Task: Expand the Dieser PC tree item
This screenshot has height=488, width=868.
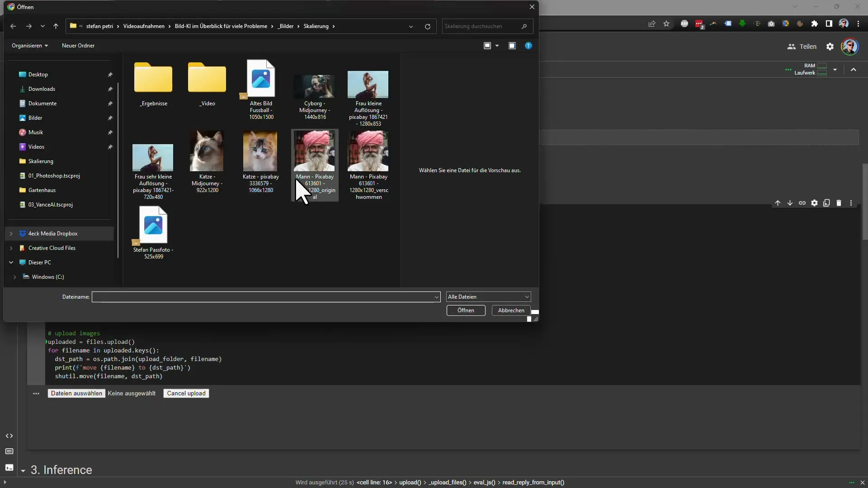Action: coord(11,262)
